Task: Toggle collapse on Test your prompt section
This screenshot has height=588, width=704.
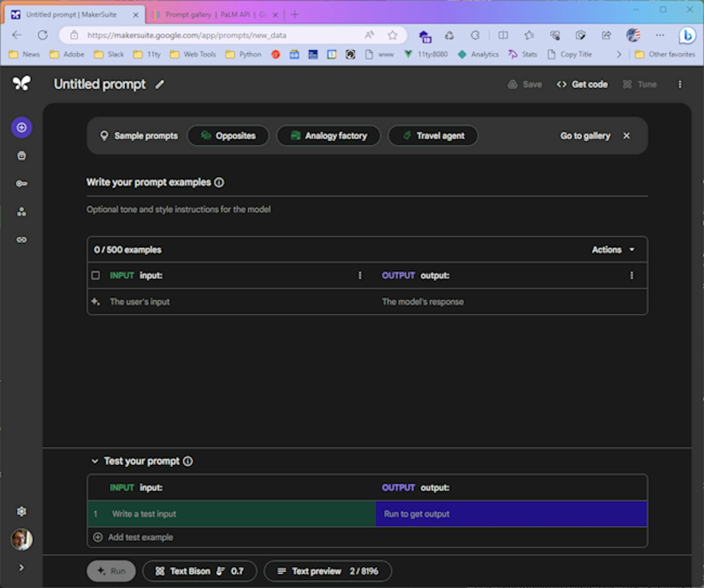Action: [95, 462]
